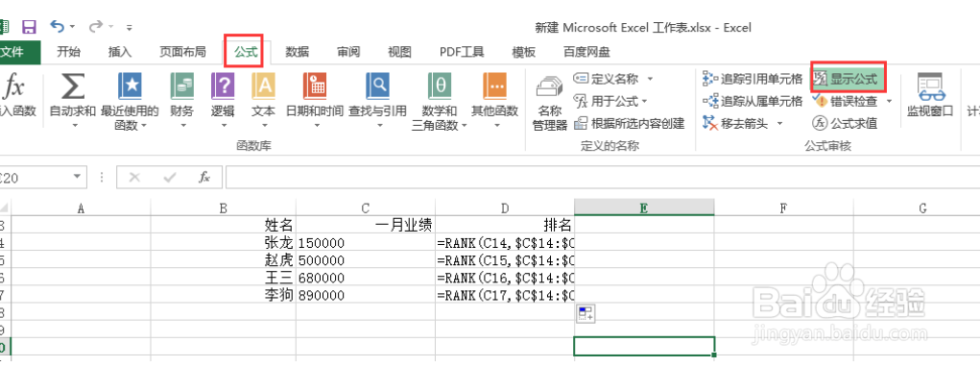The height and width of the screenshot is (367, 980).
Task: Select the =RANK(C14 formula cell
Action: point(504,242)
